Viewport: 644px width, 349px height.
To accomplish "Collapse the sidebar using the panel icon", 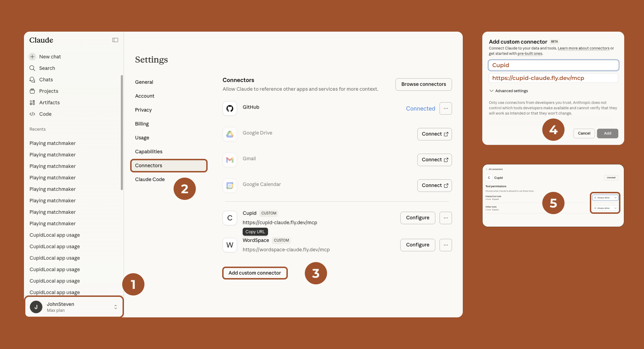I will [x=115, y=40].
